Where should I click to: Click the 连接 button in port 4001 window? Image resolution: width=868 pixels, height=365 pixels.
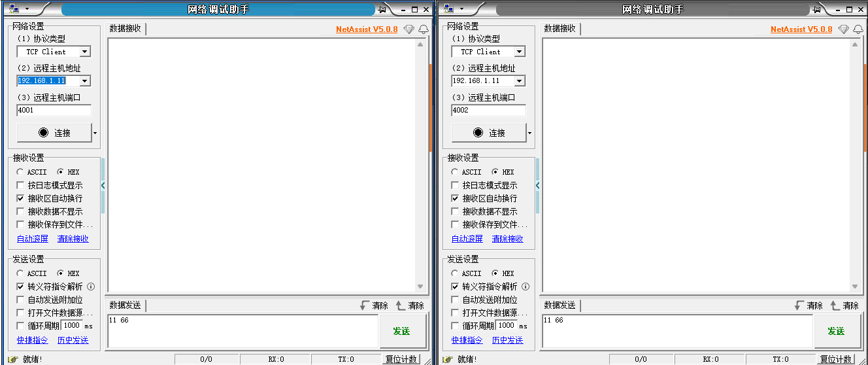[x=54, y=133]
